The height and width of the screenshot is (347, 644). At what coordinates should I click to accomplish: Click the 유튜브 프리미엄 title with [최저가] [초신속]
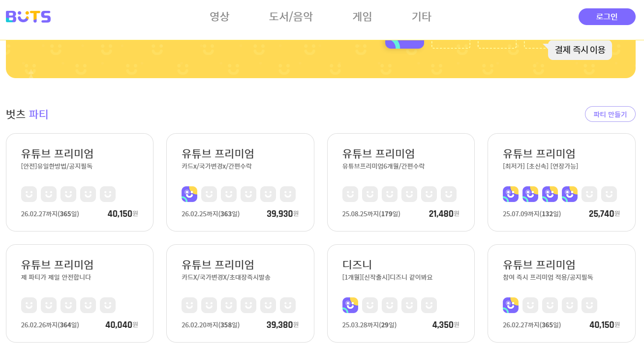click(x=539, y=153)
